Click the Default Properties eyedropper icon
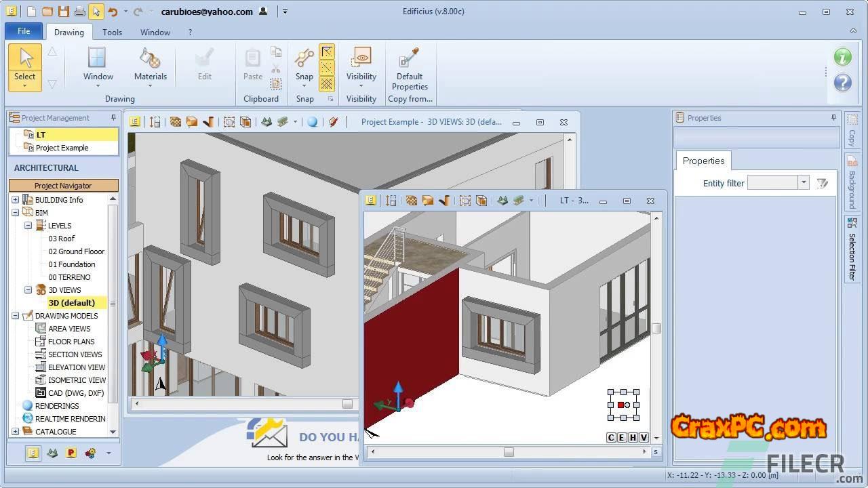This screenshot has width=868, height=488. point(410,58)
